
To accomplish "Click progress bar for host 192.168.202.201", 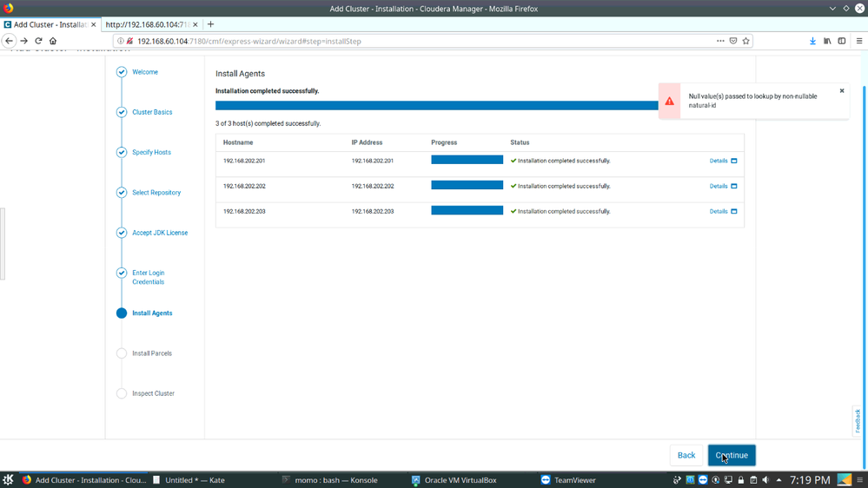I will (x=467, y=160).
